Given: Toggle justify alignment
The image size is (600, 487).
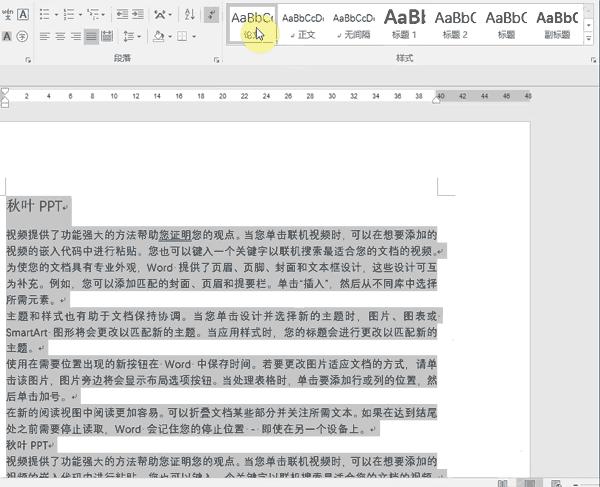Looking at the screenshot, I should [91, 36].
